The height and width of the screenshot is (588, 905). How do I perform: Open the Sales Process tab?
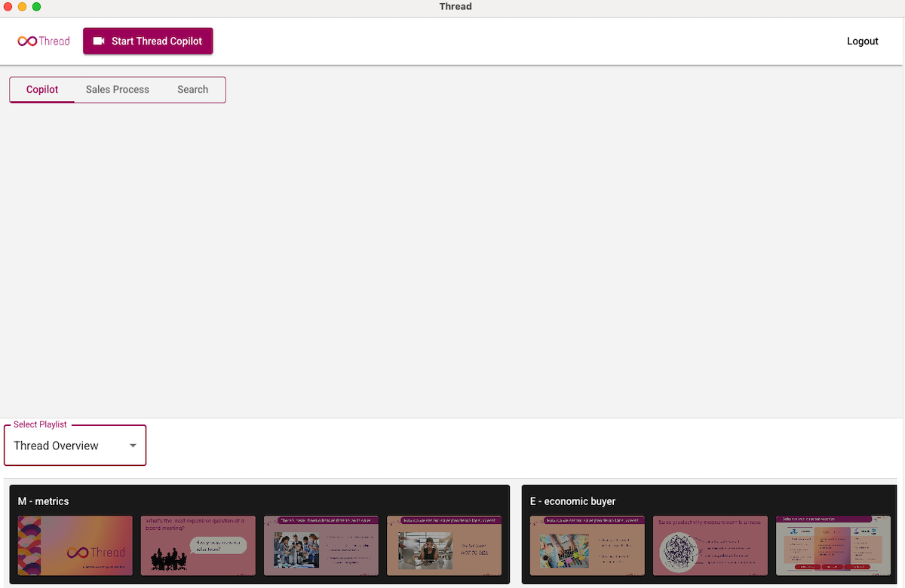point(117,90)
